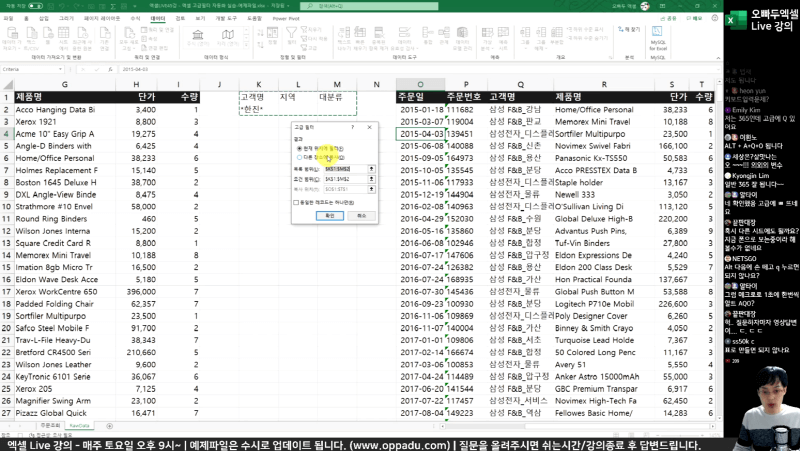Select cell containing 2015-04-03

click(420, 133)
